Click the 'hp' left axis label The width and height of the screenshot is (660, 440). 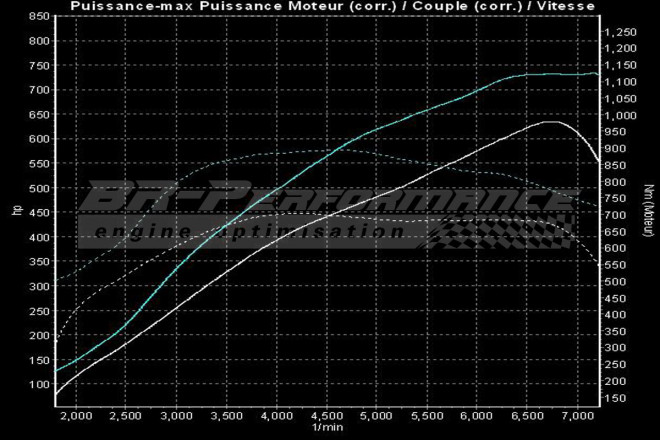click(x=15, y=209)
